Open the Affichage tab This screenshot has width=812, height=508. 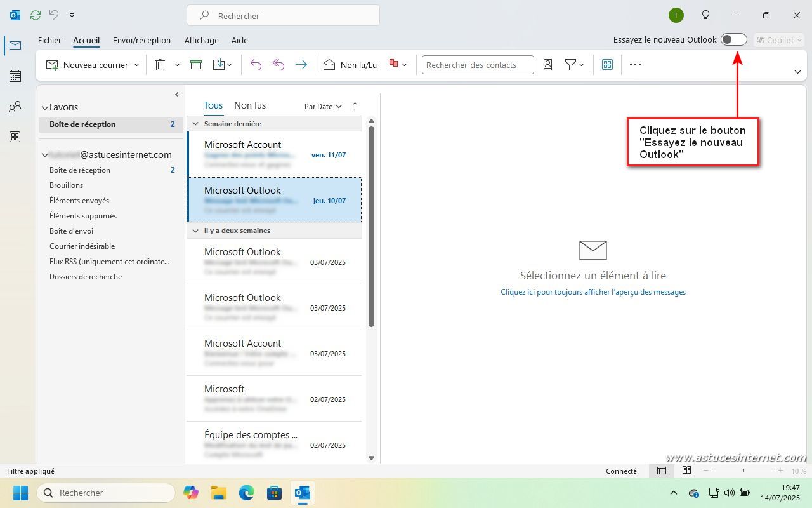click(202, 40)
